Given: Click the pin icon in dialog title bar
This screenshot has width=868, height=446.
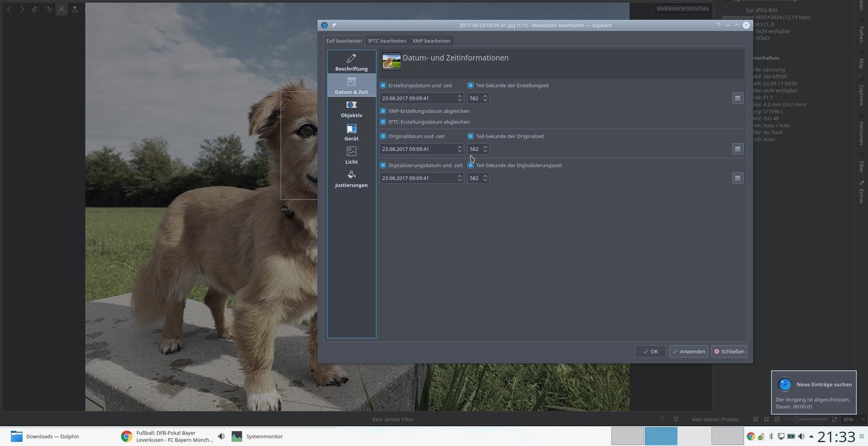Looking at the screenshot, I should pyautogui.click(x=334, y=25).
